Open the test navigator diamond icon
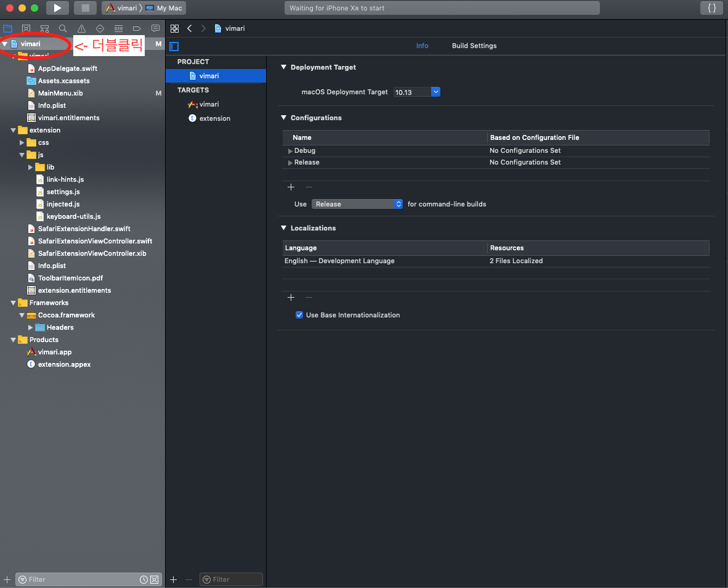This screenshot has width=728, height=588. (100, 28)
